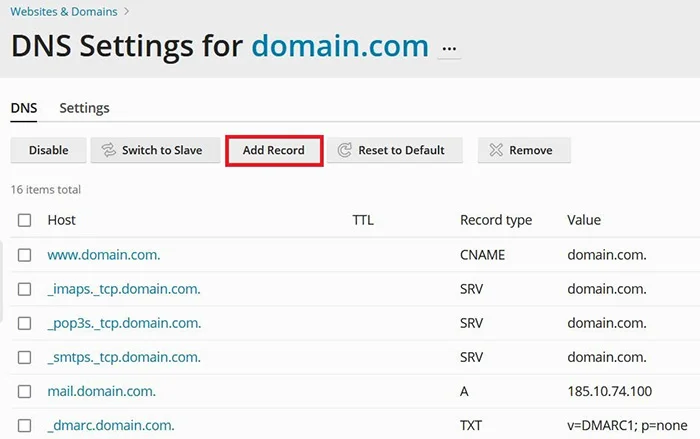Click the Remove tool icon

click(495, 151)
